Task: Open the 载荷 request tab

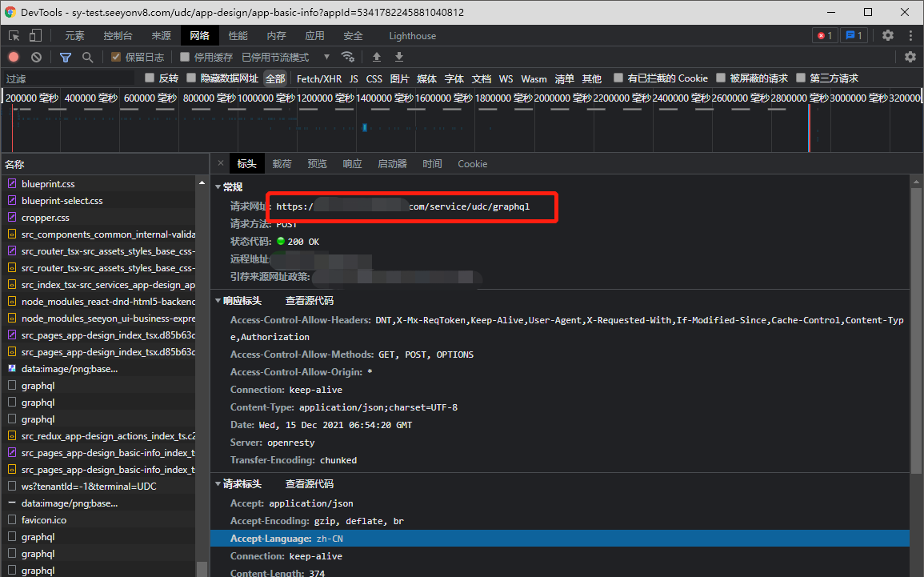Action: pos(282,163)
